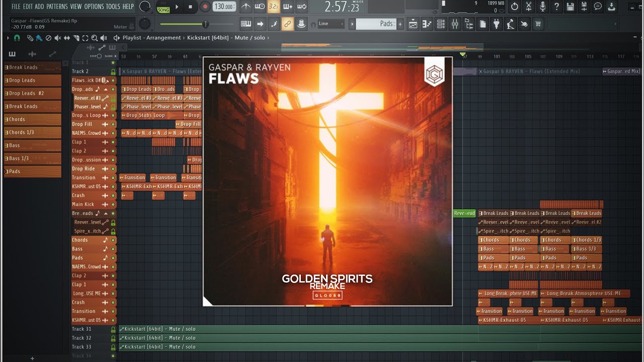Viewport: 644px width, 362px height.
Task: Save project with floppy disk icon
Action: (570, 7)
